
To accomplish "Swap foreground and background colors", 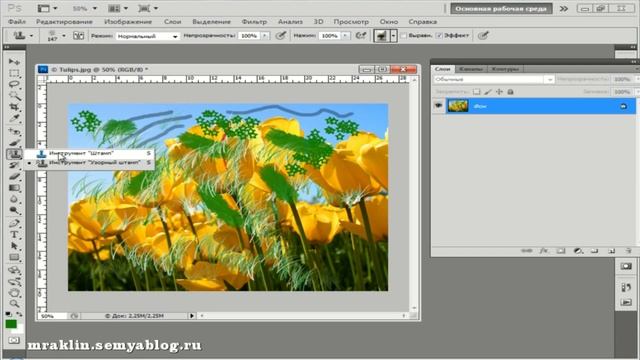I will tap(19, 314).
